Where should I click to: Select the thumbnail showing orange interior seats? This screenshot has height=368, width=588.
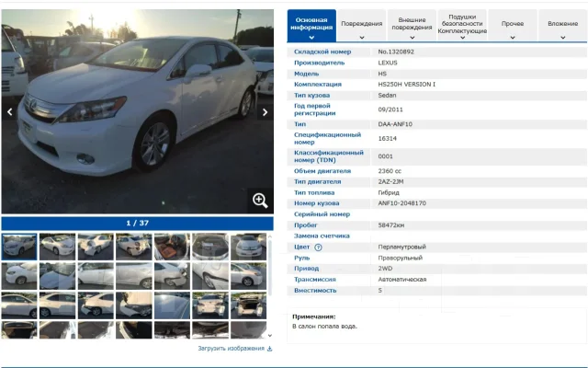[172, 247]
